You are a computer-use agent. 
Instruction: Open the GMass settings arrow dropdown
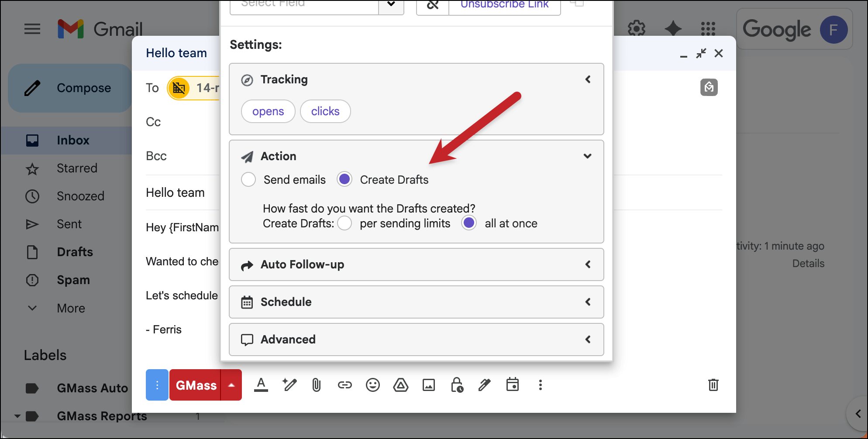pyautogui.click(x=231, y=385)
